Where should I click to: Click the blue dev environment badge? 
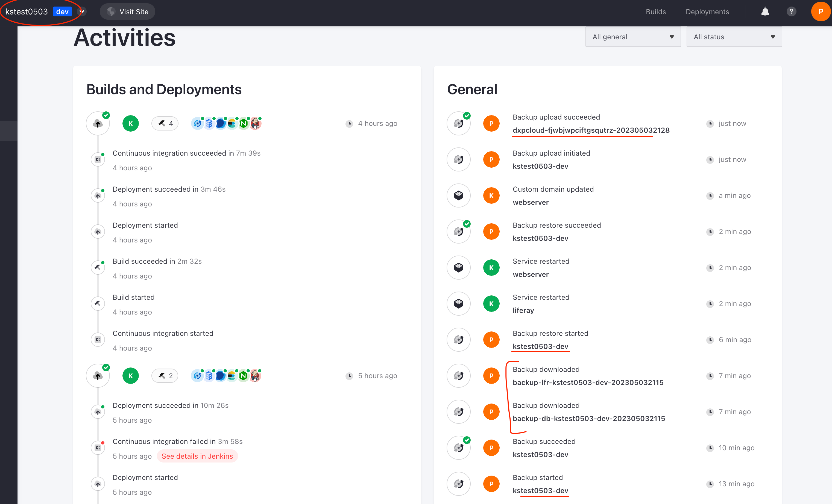(62, 12)
